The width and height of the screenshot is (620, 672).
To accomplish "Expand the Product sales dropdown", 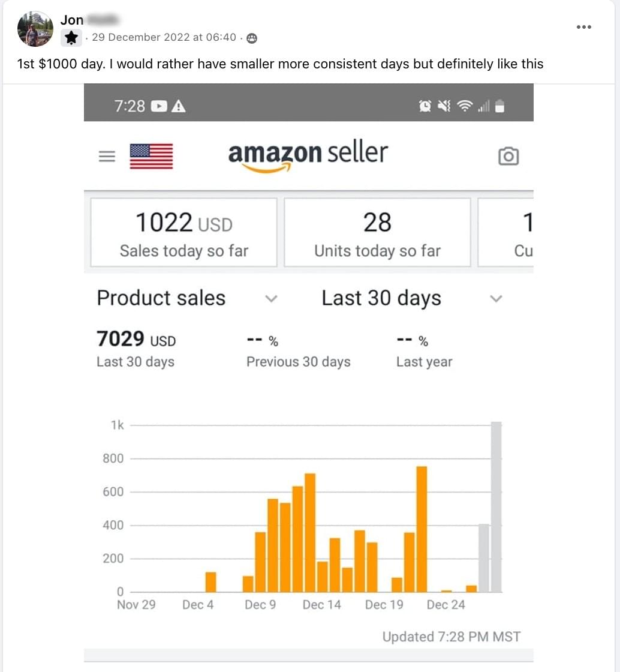I will click(272, 298).
